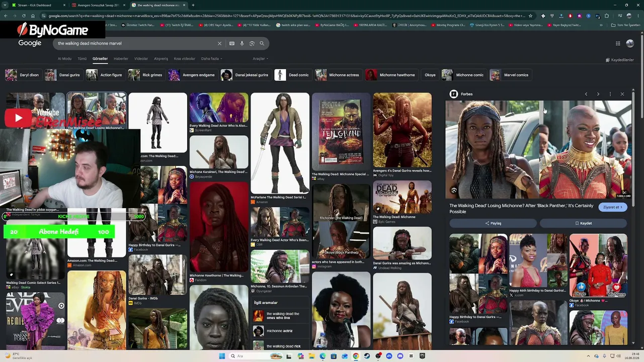The width and height of the screenshot is (644, 362).
Task: Switch to the 'Alışveriş' shopping tab
Action: (x=161, y=59)
